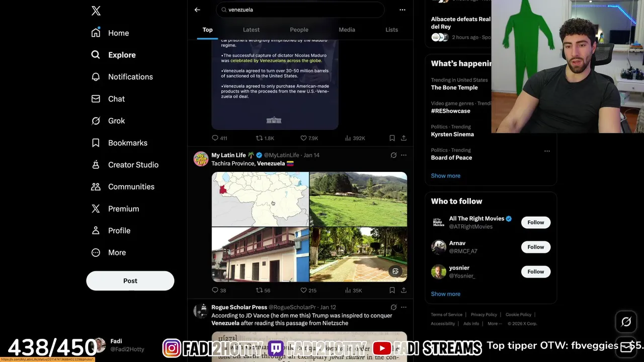Open the Board of Peace trend
This screenshot has height=362, width=644.
coord(451,157)
